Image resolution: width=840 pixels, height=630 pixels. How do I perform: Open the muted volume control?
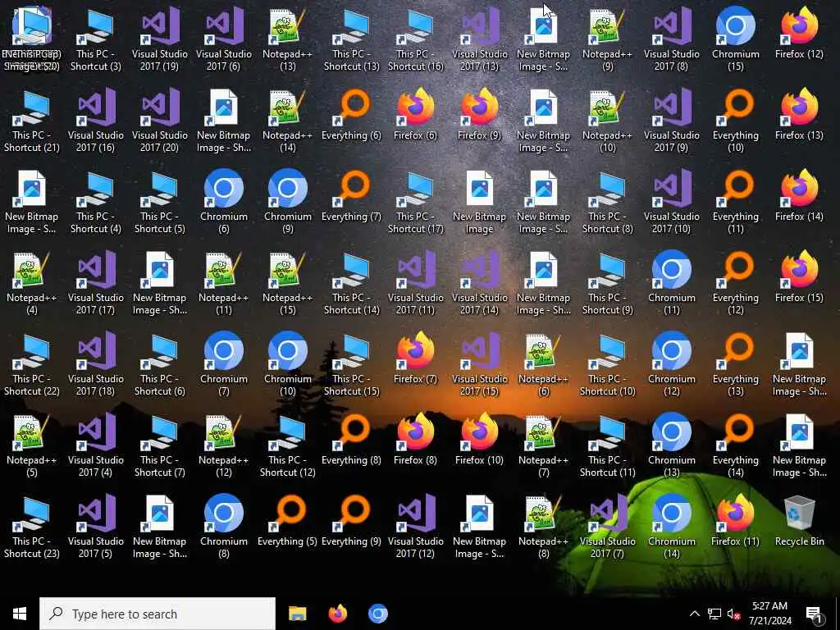pyautogui.click(x=733, y=614)
